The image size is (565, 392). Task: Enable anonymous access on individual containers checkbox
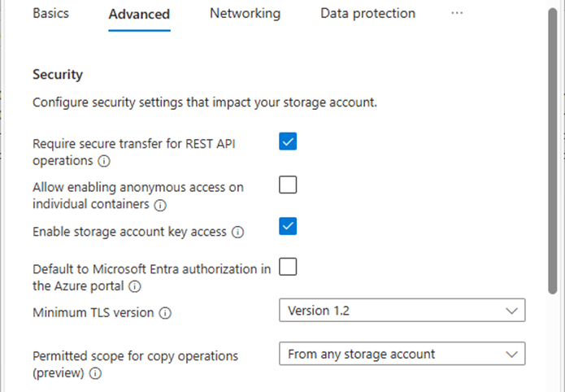(288, 185)
